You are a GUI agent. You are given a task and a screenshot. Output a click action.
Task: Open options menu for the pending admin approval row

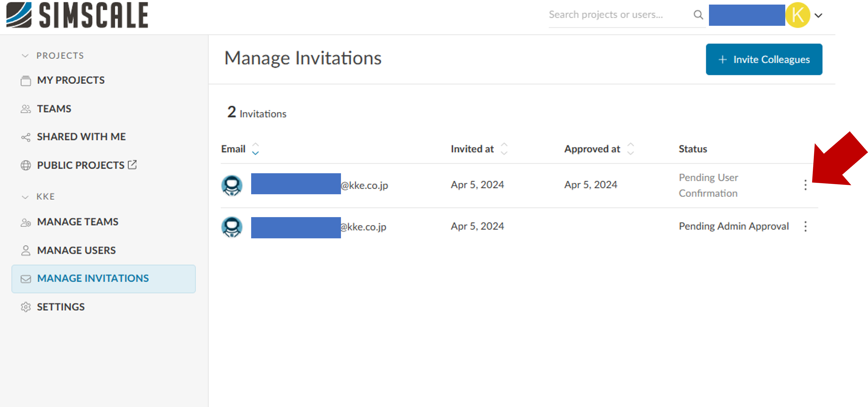pyautogui.click(x=805, y=227)
